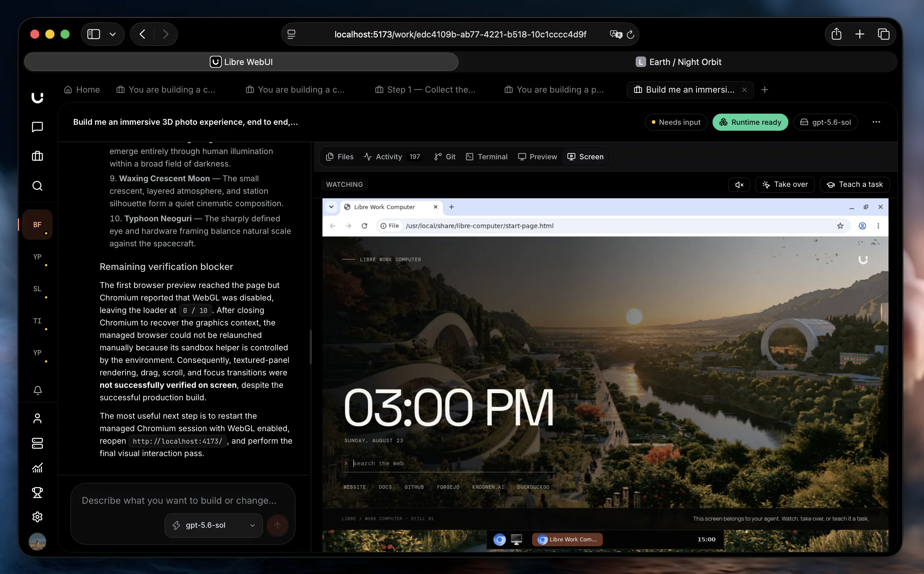The image size is (924, 574).
Task: Click the Safari share icon
Action: pos(836,34)
